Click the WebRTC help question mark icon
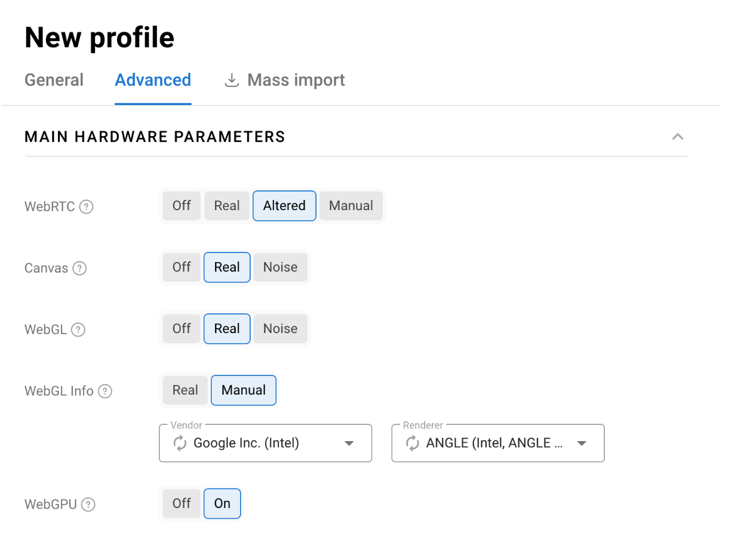Image resolution: width=756 pixels, height=542 pixels. (87, 207)
